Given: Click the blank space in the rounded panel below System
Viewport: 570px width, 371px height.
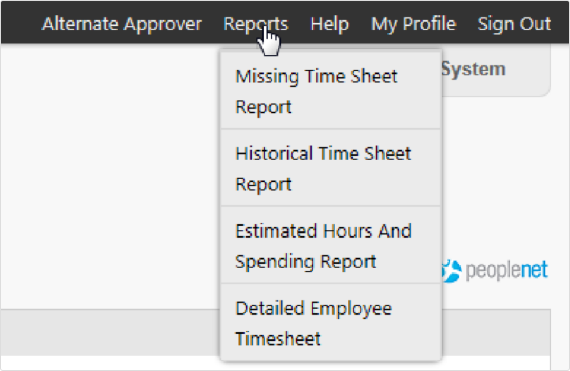Looking at the screenshot, I should click(x=494, y=87).
